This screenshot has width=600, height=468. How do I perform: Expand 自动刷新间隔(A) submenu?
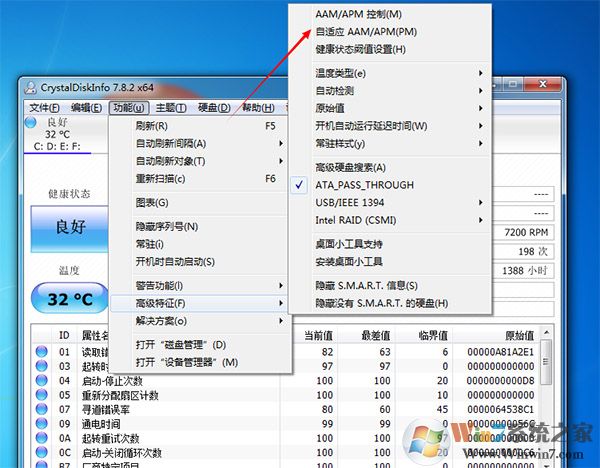198,143
